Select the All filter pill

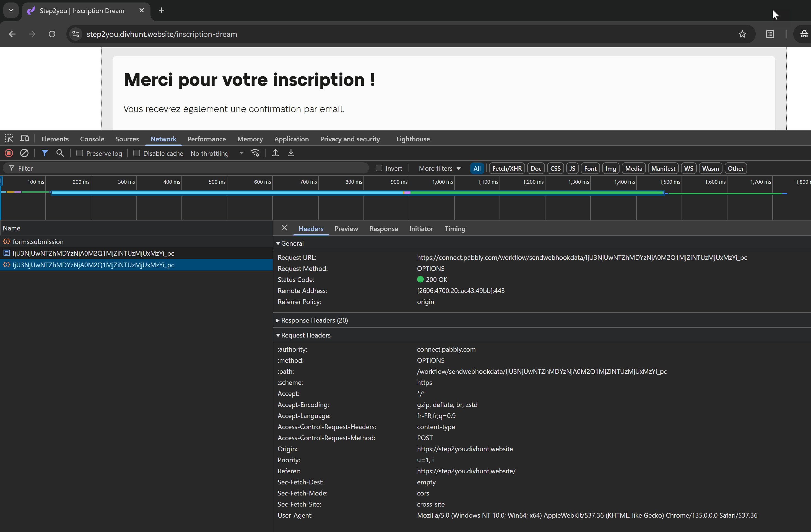(x=477, y=168)
